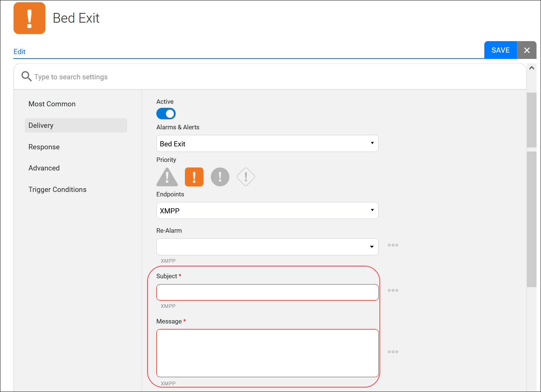Open the three-dot options beside Message
The image size is (541, 392).
(x=393, y=352)
